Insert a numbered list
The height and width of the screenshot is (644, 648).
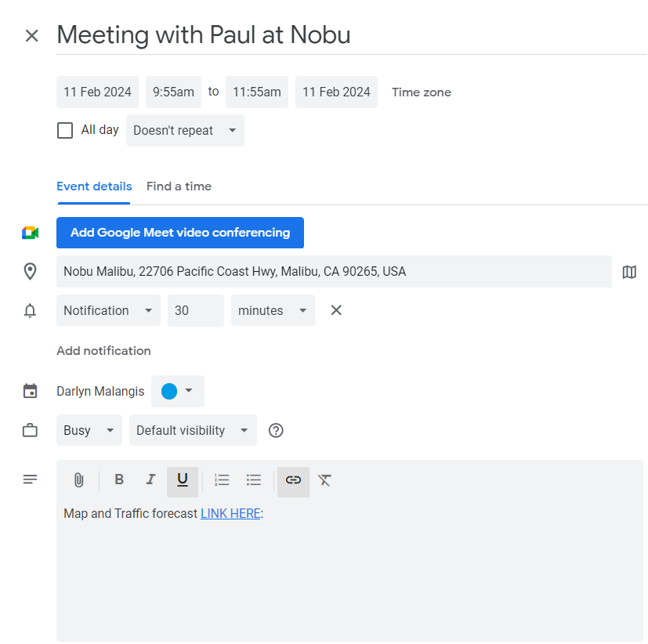click(222, 480)
